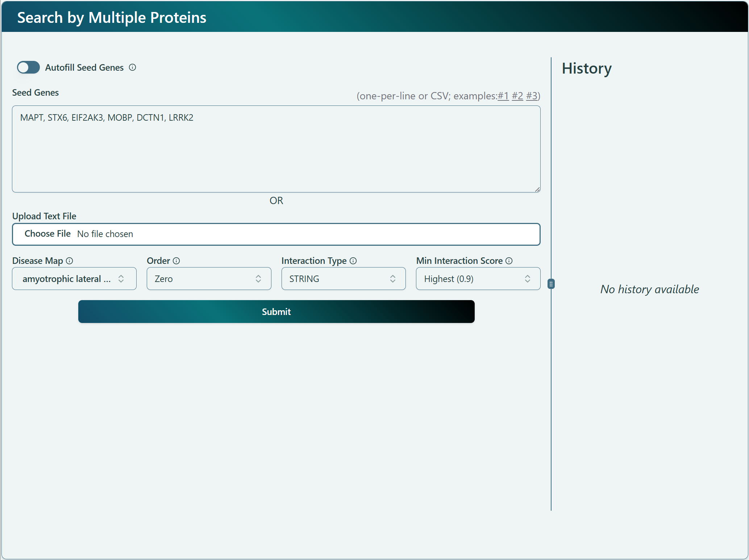Click Interaction Type info icon
The image size is (749, 560).
(353, 261)
